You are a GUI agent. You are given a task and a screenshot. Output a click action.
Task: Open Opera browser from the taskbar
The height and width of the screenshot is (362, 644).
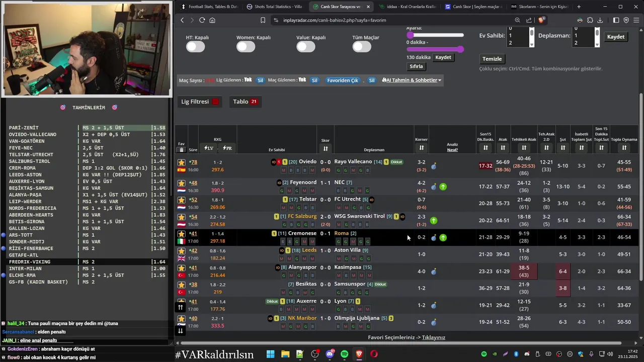click(374, 354)
